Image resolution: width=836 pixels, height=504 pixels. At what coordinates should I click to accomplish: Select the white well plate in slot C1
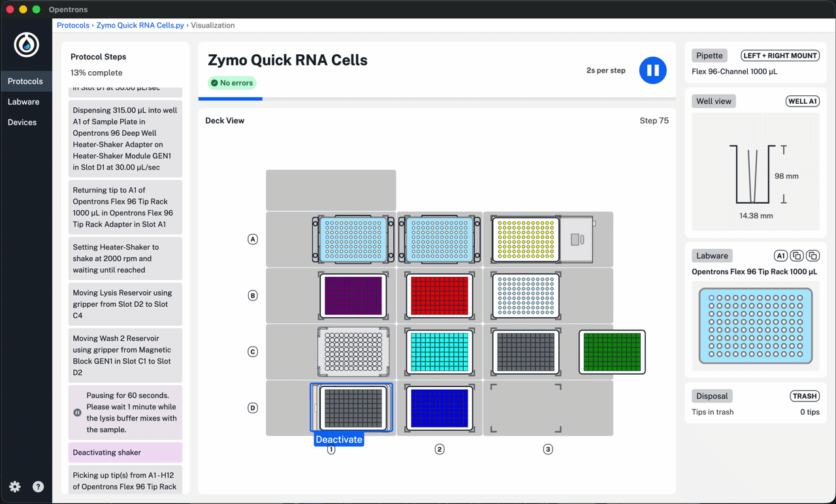pyautogui.click(x=353, y=352)
